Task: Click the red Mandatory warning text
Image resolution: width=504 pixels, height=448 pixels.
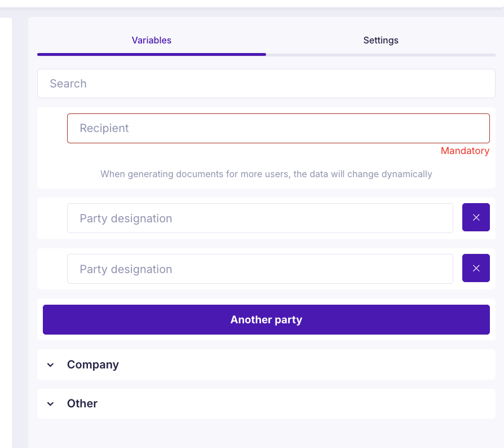Action: click(465, 151)
